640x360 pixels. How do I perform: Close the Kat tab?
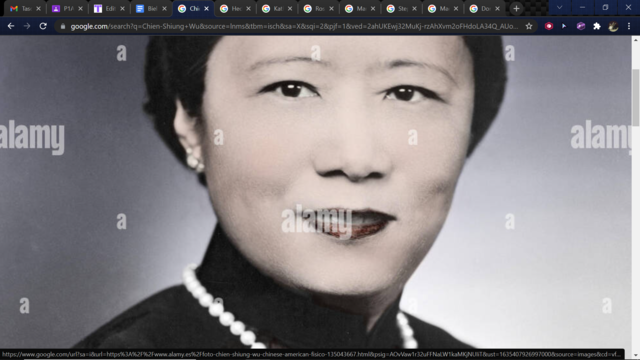(290, 9)
